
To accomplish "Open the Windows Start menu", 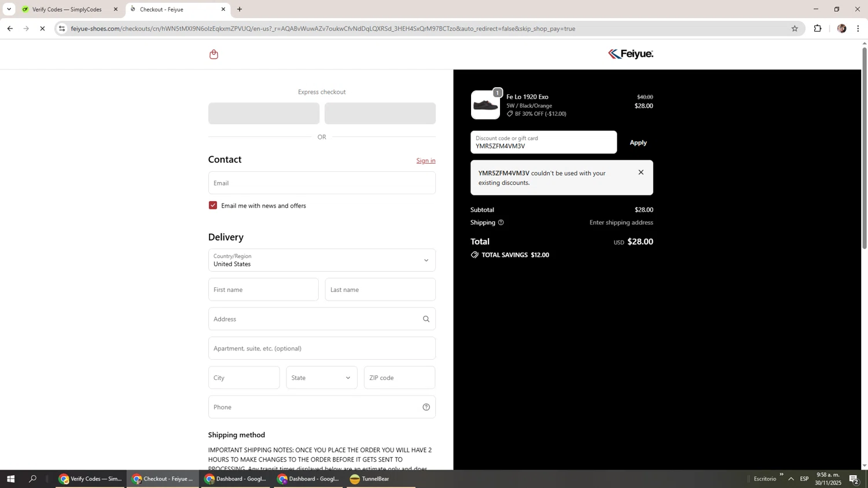I will click(10, 479).
